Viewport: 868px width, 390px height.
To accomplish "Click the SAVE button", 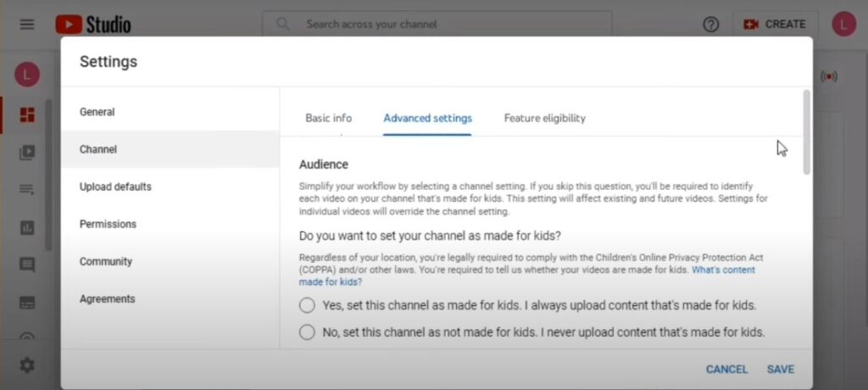I will pyautogui.click(x=781, y=370).
